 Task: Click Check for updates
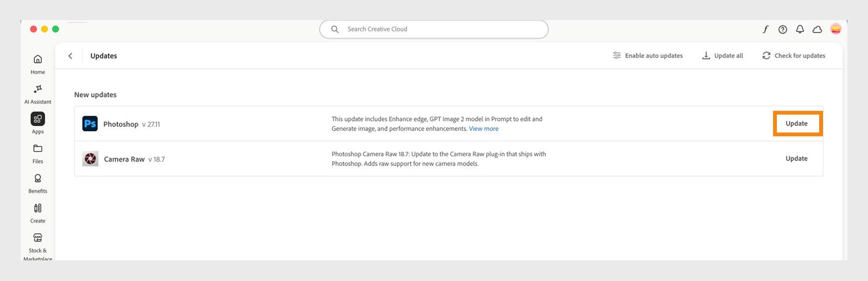coord(794,56)
